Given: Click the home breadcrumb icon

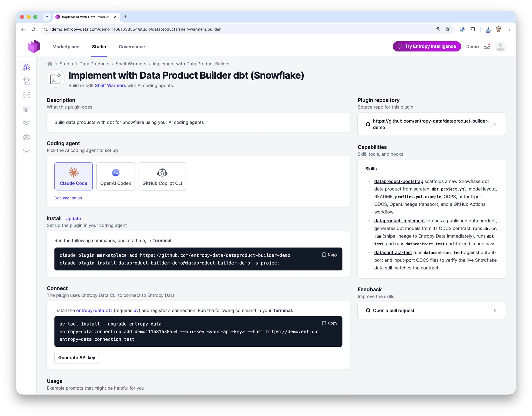Looking at the screenshot, I should [50, 64].
